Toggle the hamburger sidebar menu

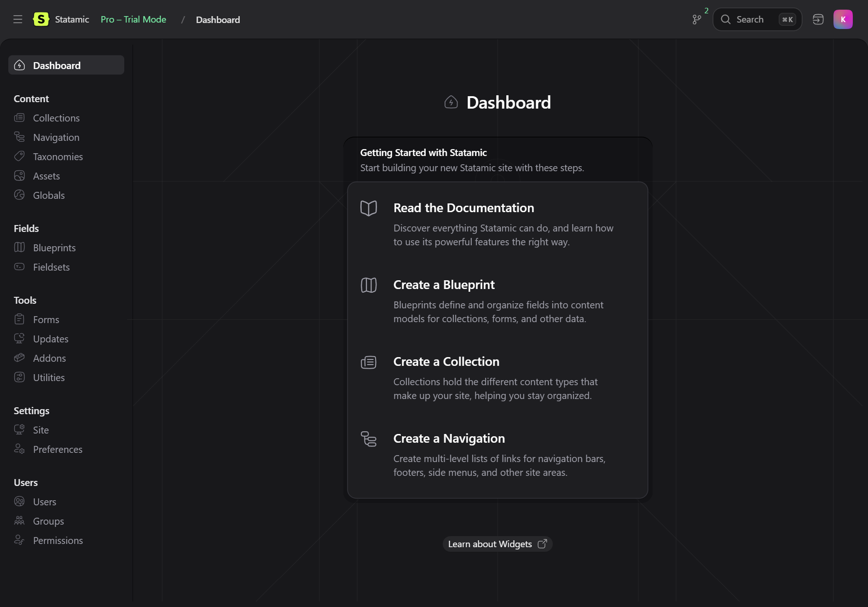[x=18, y=19]
